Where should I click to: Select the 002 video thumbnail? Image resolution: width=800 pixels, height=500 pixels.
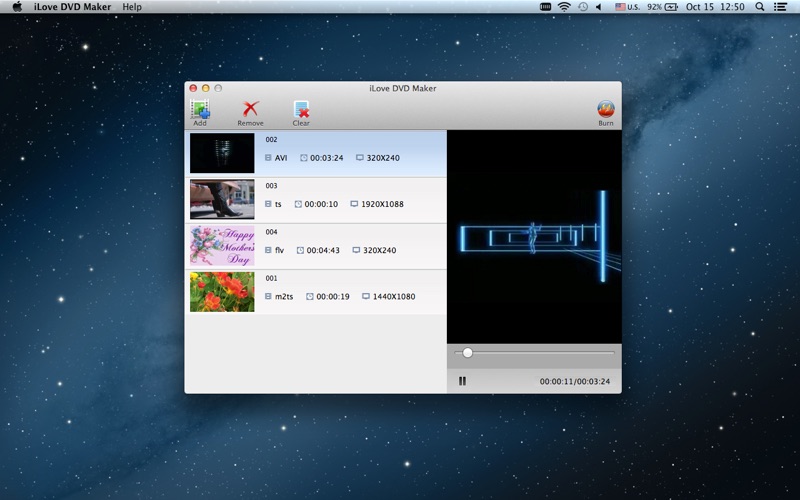coord(222,153)
